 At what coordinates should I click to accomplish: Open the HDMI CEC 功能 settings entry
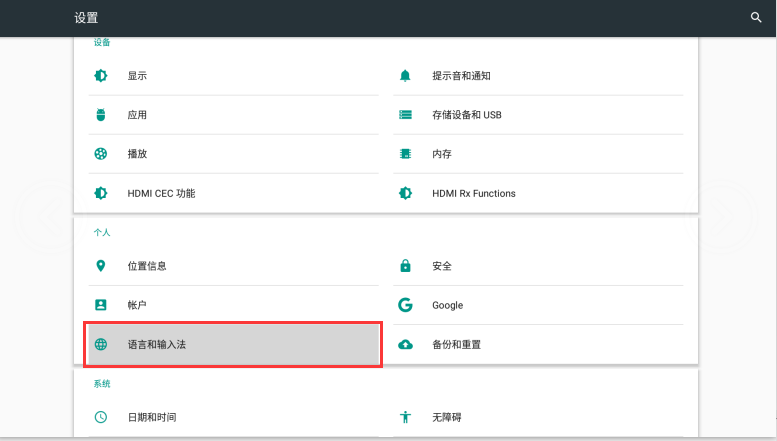tap(160, 193)
